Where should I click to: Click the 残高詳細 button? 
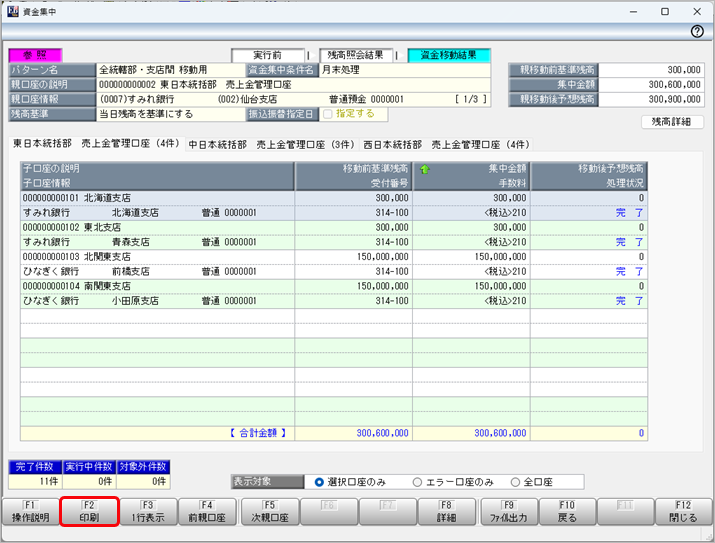pos(672,122)
